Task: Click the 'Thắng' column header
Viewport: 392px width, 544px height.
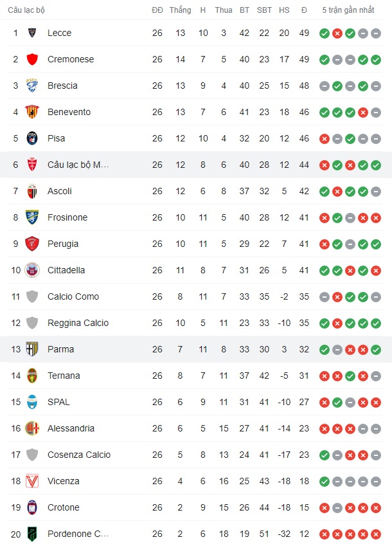Action: tap(181, 10)
